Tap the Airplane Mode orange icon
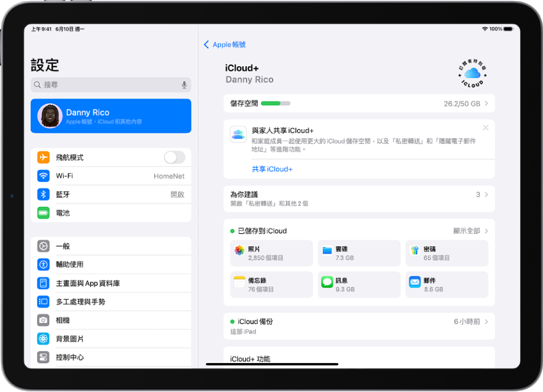The image size is (543, 392). pyautogui.click(x=43, y=157)
